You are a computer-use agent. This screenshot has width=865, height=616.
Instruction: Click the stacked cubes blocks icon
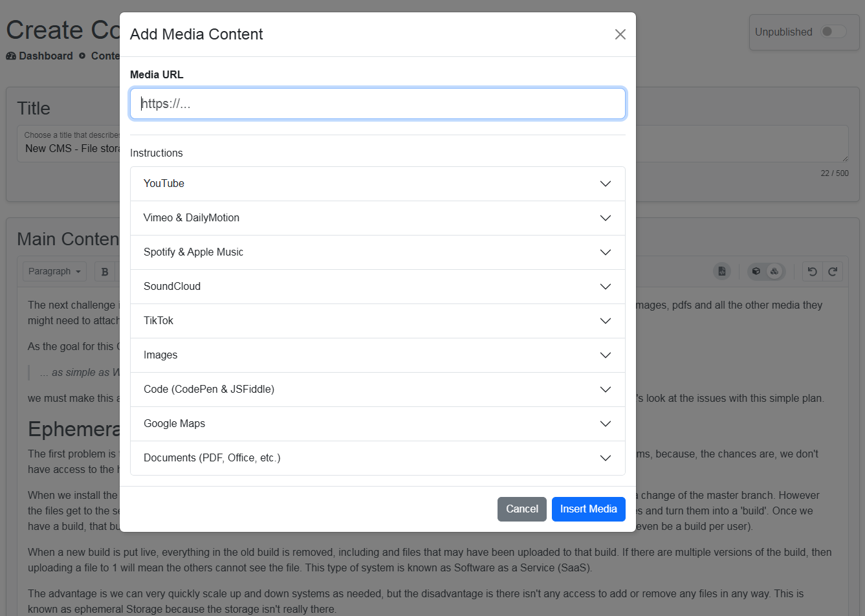click(x=774, y=271)
